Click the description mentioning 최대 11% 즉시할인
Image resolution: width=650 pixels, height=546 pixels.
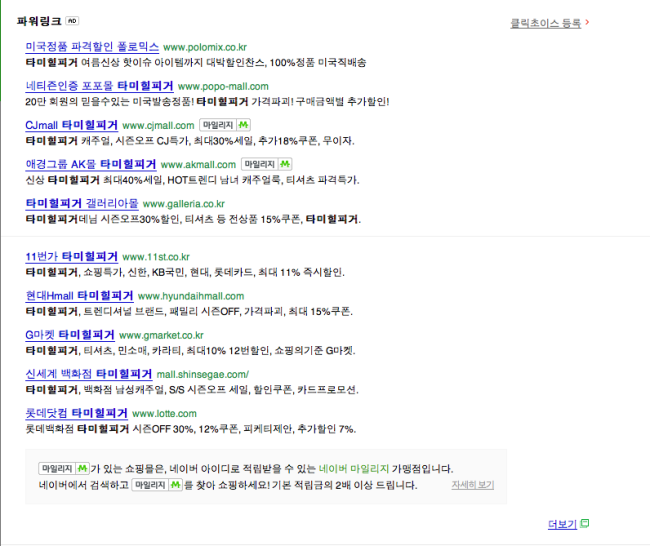point(185,272)
